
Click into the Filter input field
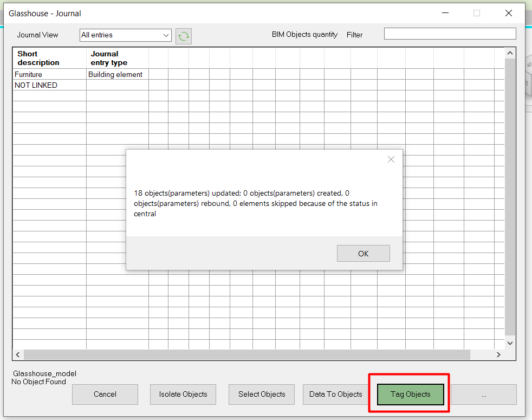(450, 34)
